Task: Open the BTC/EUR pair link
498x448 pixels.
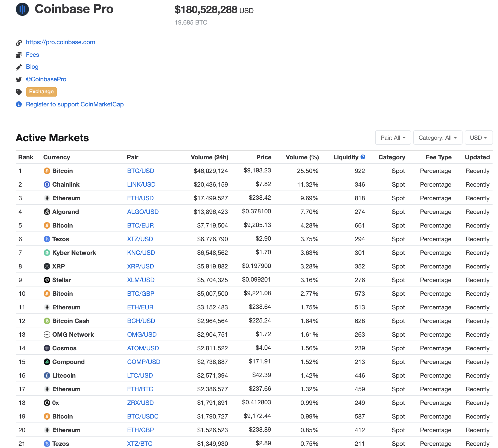Action: tap(141, 226)
